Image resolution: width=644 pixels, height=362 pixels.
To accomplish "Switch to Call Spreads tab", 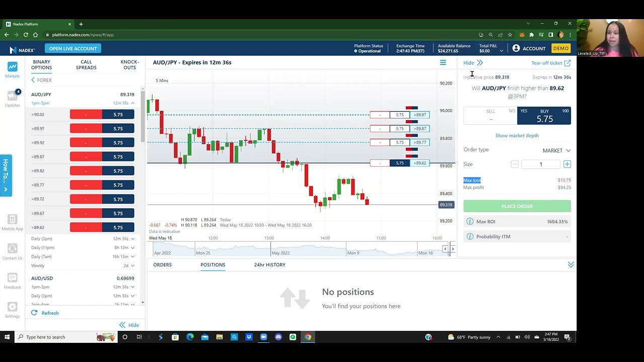I will 86,65.
